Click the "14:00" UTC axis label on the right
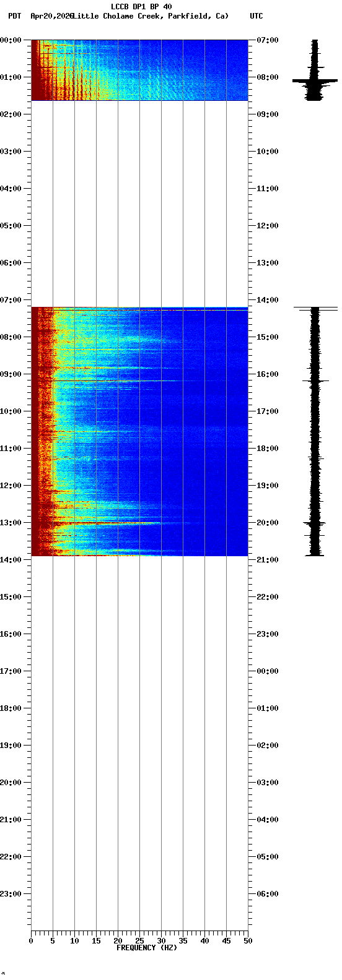The width and height of the screenshot is (342, 980). [x=268, y=300]
